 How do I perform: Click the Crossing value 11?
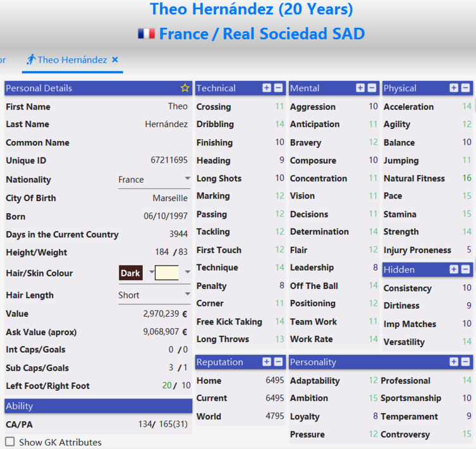click(x=279, y=106)
